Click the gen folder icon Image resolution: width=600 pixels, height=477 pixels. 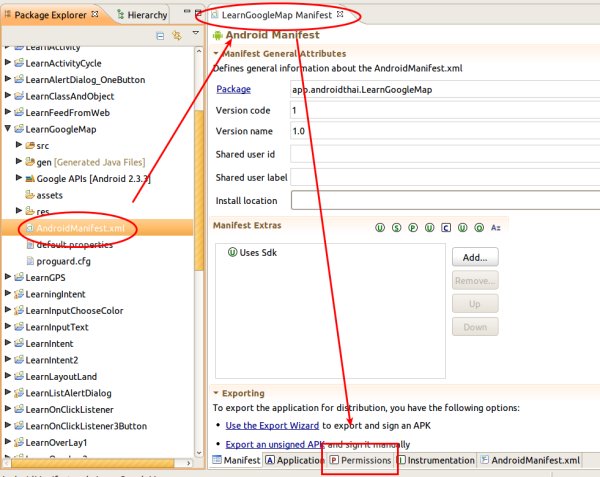pos(30,162)
